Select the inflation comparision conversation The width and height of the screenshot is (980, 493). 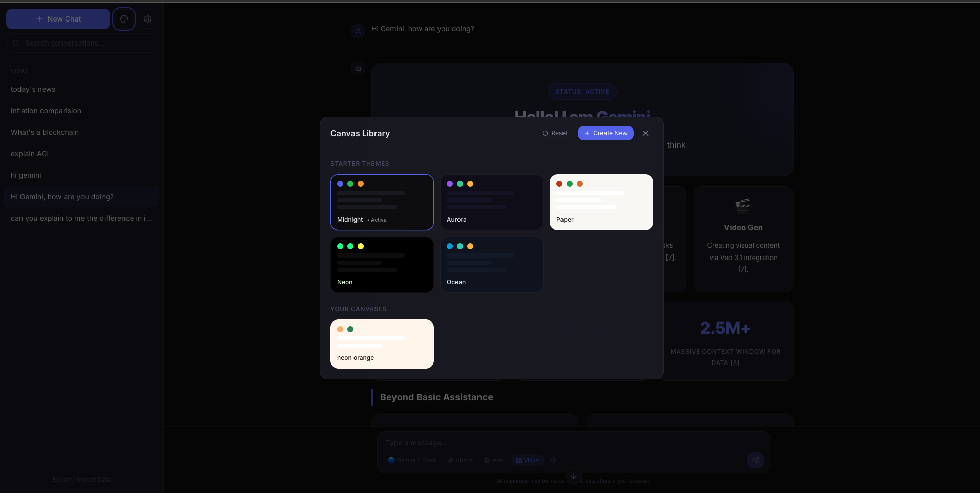click(46, 111)
